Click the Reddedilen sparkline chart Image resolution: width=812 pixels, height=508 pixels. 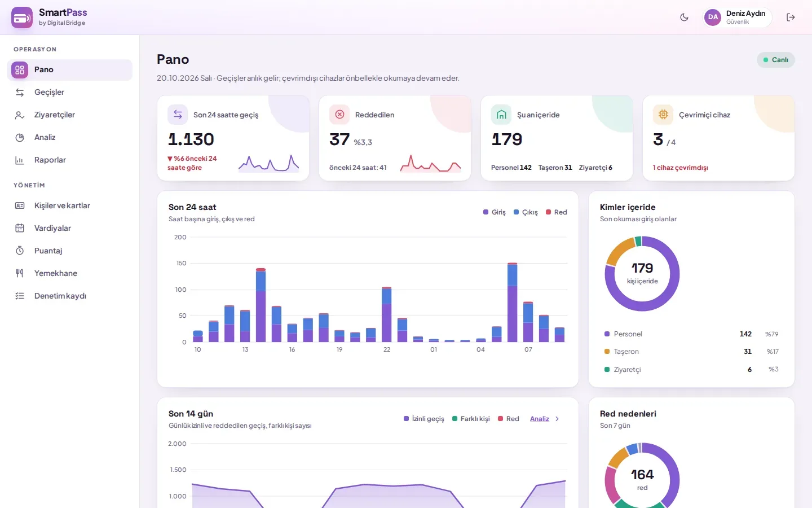click(431, 163)
